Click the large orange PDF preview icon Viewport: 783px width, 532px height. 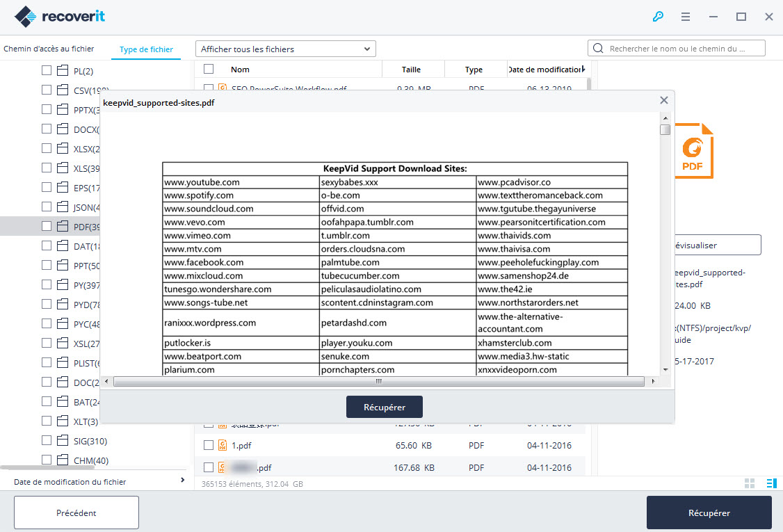[694, 150]
